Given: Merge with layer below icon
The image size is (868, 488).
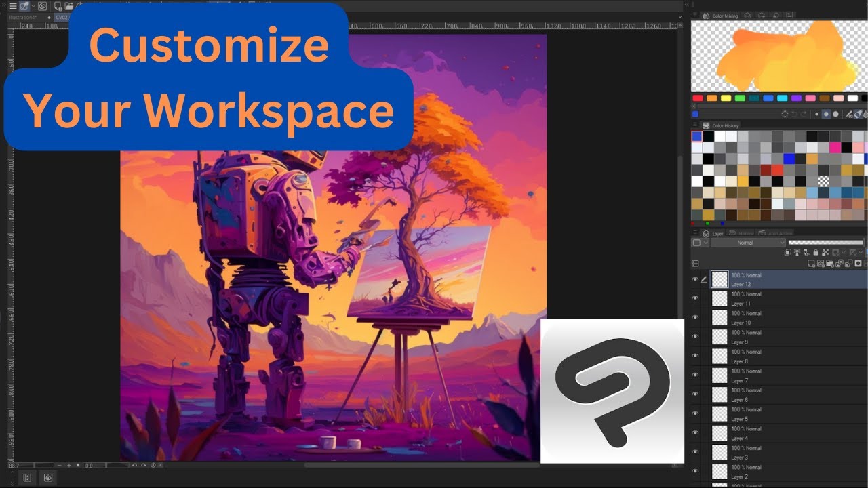Looking at the screenshot, I should click(x=849, y=263).
